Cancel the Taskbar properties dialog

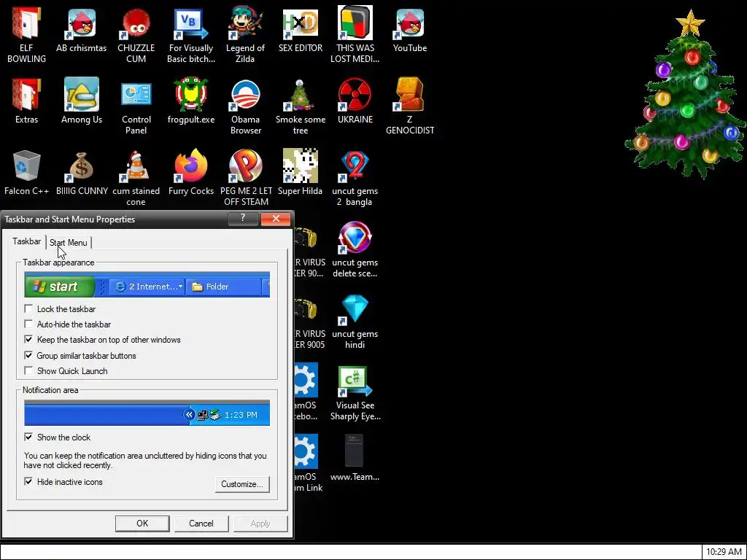[x=201, y=524]
